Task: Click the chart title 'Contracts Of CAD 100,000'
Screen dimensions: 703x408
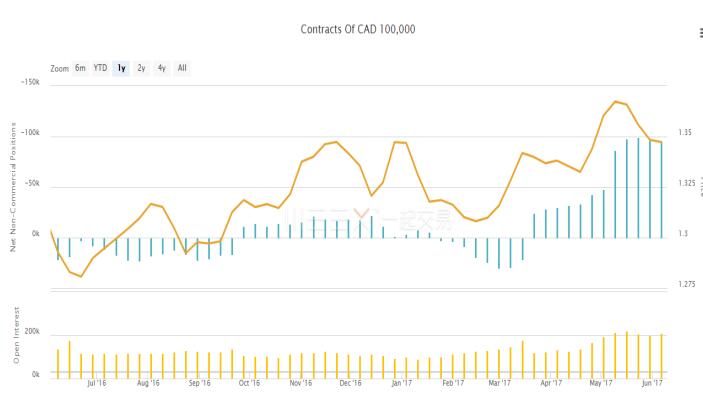Action: pos(357,29)
